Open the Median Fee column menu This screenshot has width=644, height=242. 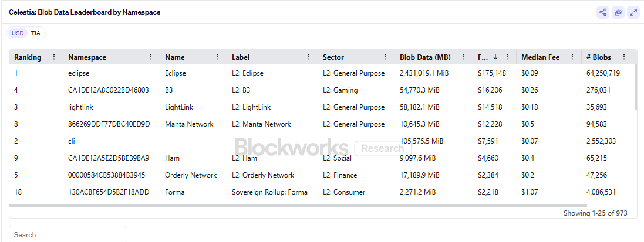click(x=572, y=57)
